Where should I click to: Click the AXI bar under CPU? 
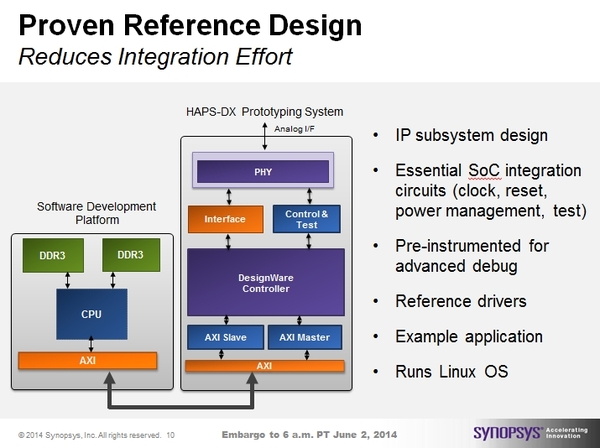coord(88,360)
